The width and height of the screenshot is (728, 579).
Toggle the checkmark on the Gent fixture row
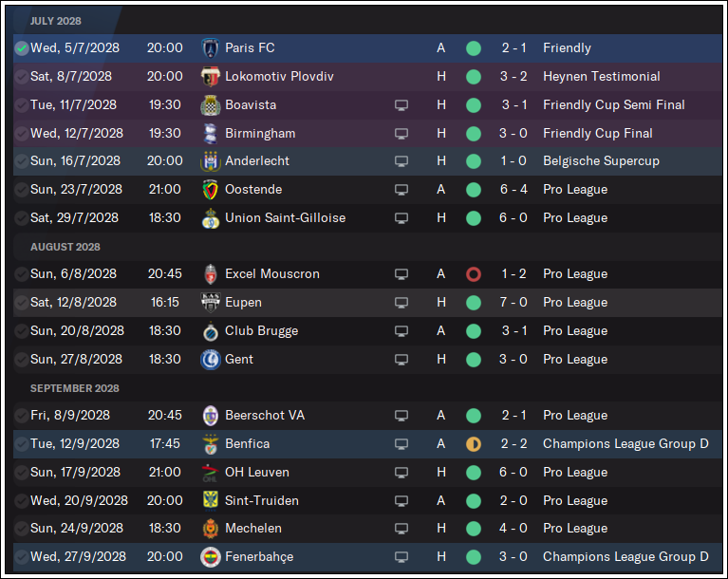(22, 360)
